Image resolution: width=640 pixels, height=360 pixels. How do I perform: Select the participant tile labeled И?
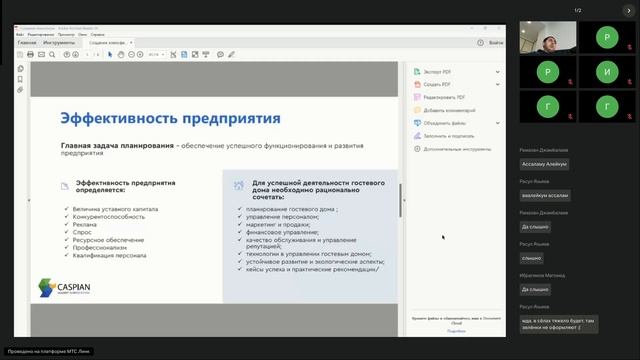click(607, 72)
